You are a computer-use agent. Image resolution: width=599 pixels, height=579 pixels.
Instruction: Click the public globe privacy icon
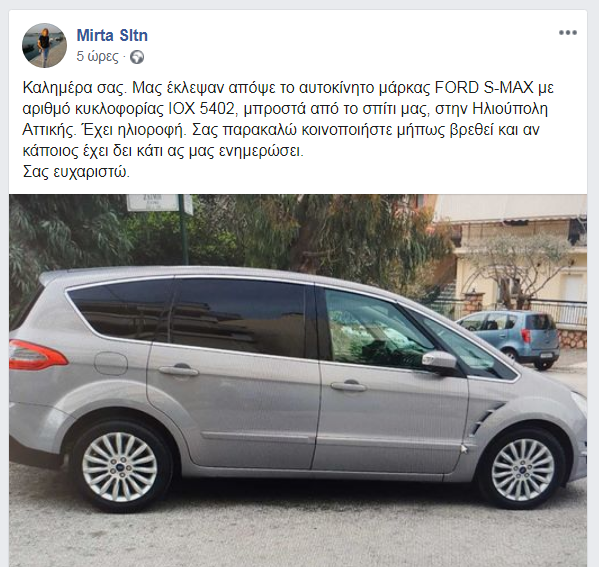[137, 57]
